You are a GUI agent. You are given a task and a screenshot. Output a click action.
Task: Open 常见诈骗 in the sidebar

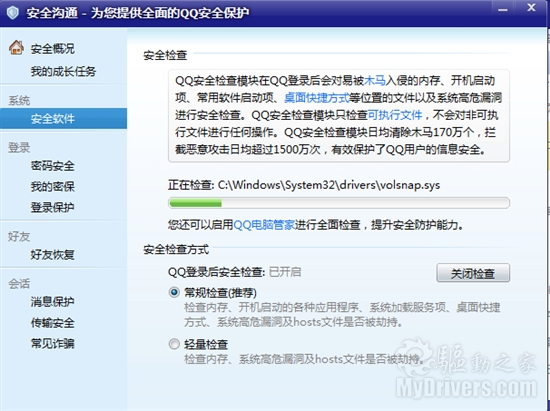53,343
